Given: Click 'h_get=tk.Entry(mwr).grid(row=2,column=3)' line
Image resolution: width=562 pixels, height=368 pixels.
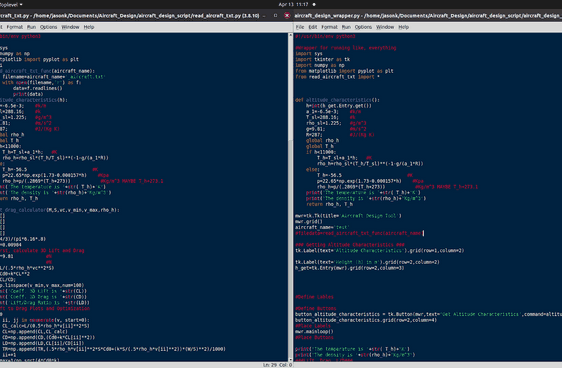Looking at the screenshot, I should (349, 268).
